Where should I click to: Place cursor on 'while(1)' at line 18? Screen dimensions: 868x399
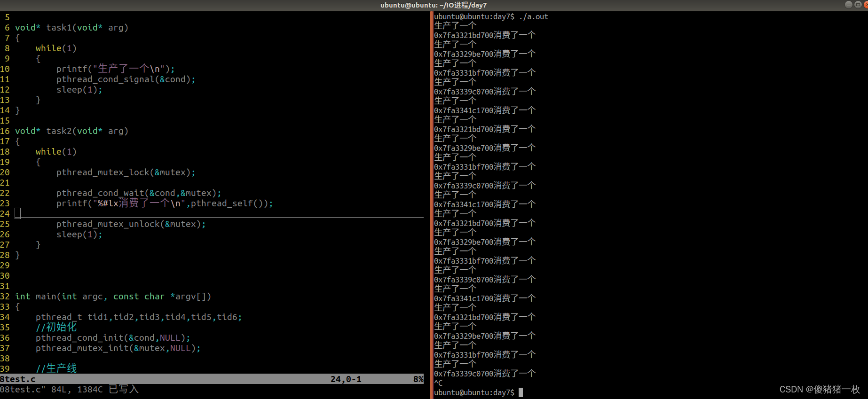pos(56,152)
